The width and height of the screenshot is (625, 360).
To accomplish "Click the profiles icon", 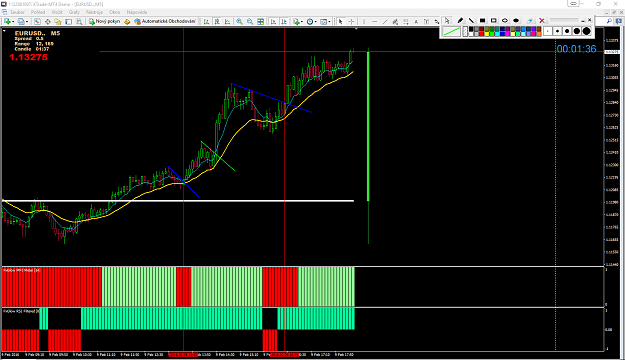I will click(x=21, y=22).
